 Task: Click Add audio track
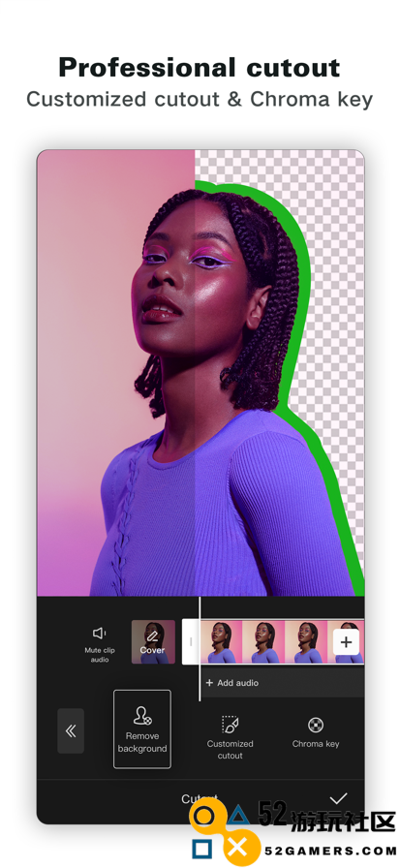(x=232, y=683)
